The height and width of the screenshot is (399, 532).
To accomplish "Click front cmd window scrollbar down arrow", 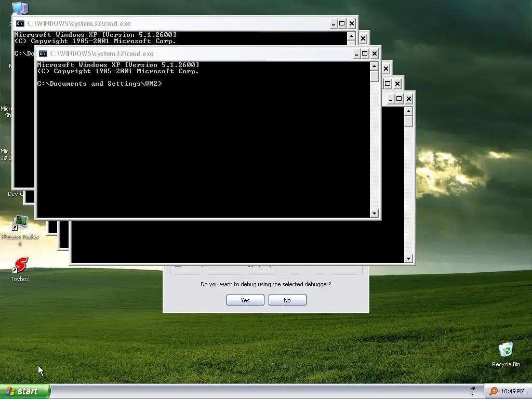I will [374, 214].
